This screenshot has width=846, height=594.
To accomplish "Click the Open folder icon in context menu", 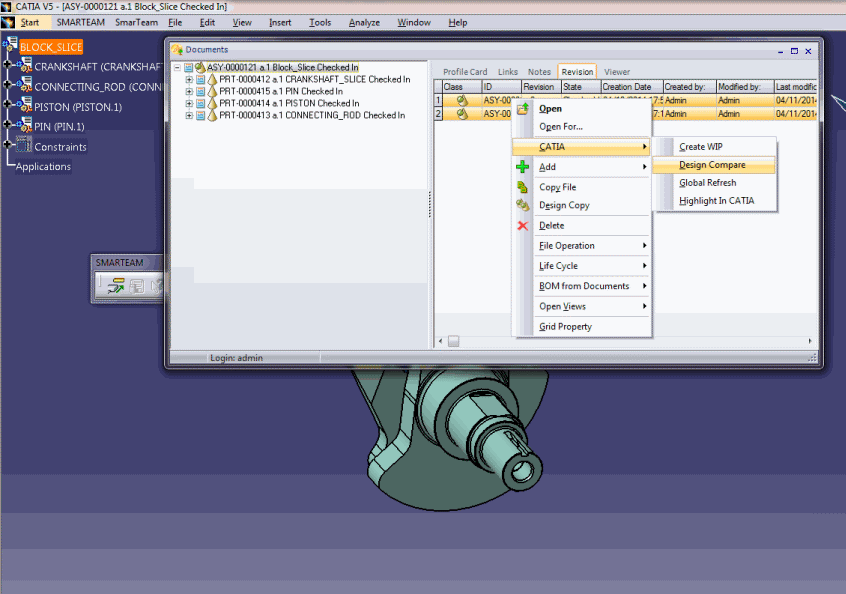I will tap(522, 108).
